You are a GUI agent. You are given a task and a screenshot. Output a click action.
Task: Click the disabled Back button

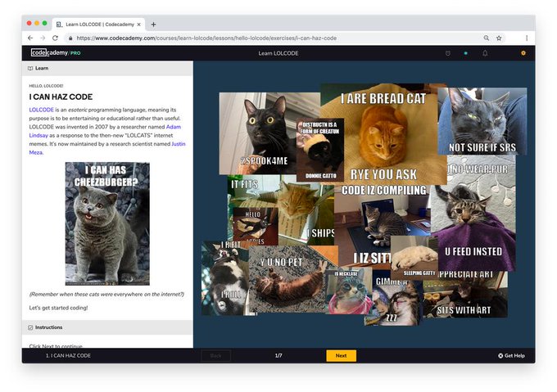[216, 355]
